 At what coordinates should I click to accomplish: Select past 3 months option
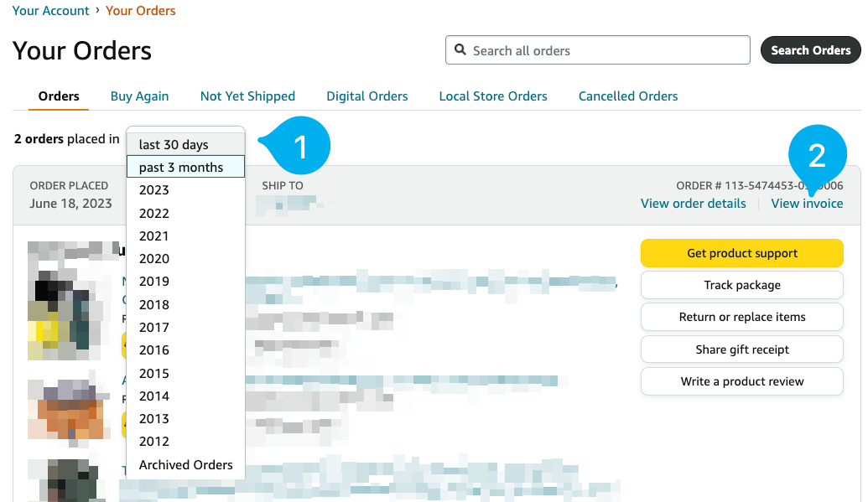click(185, 167)
